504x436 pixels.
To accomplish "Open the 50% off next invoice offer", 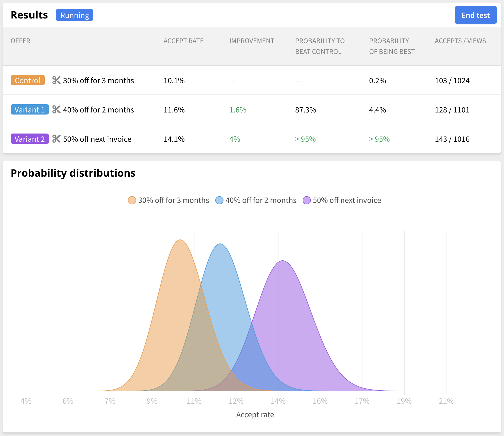I will coord(97,139).
